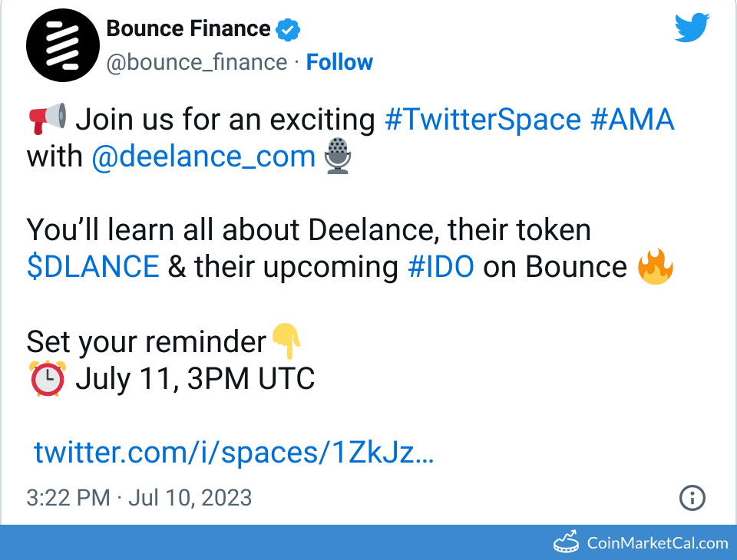This screenshot has width=737, height=560.
Task: Follow the Bounce Finance account
Action: point(339,62)
